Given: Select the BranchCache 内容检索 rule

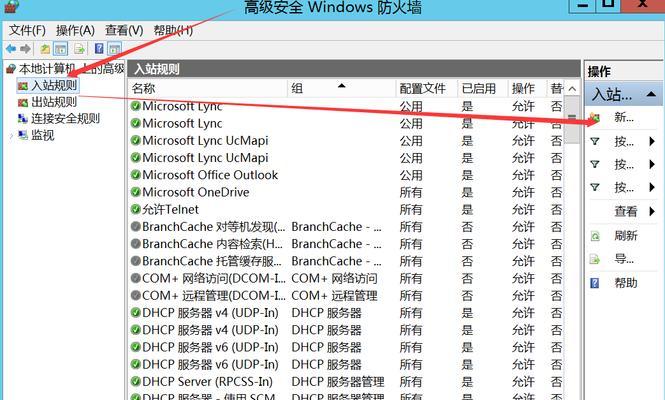Looking at the screenshot, I should [x=212, y=244].
